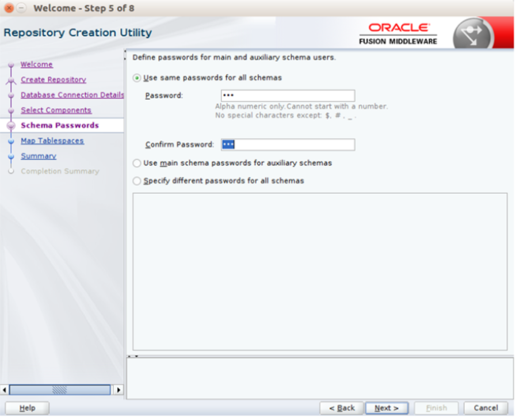Click the Oracle Fusion Middleware logo
516x420 pixels.
[x=398, y=33]
